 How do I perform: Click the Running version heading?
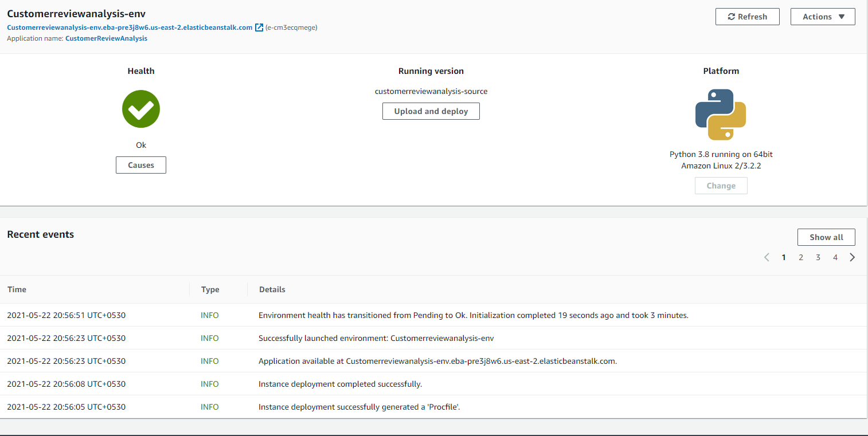click(431, 71)
